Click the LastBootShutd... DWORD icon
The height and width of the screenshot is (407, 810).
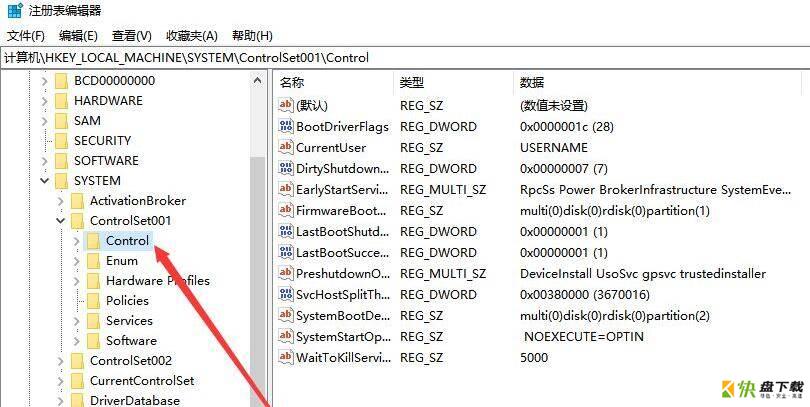[x=286, y=231]
